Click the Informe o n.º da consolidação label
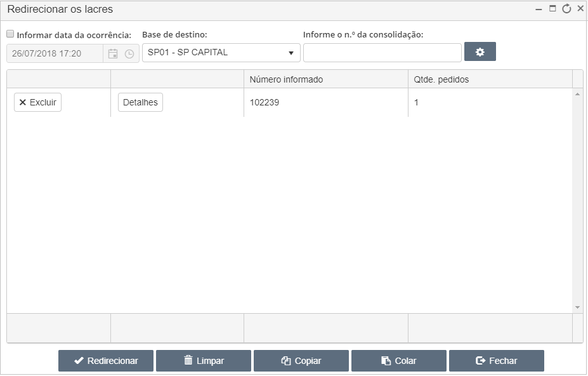Image resolution: width=588 pixels, height=376 pixels. (363, 34)
